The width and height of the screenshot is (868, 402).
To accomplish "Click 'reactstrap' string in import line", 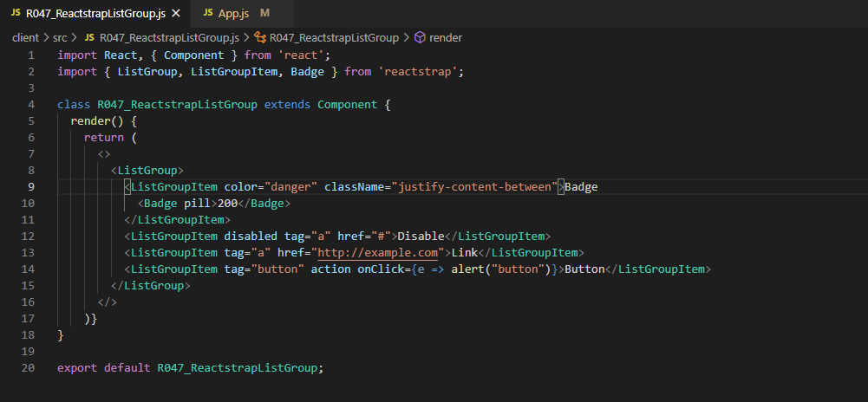I will [418, 72].
